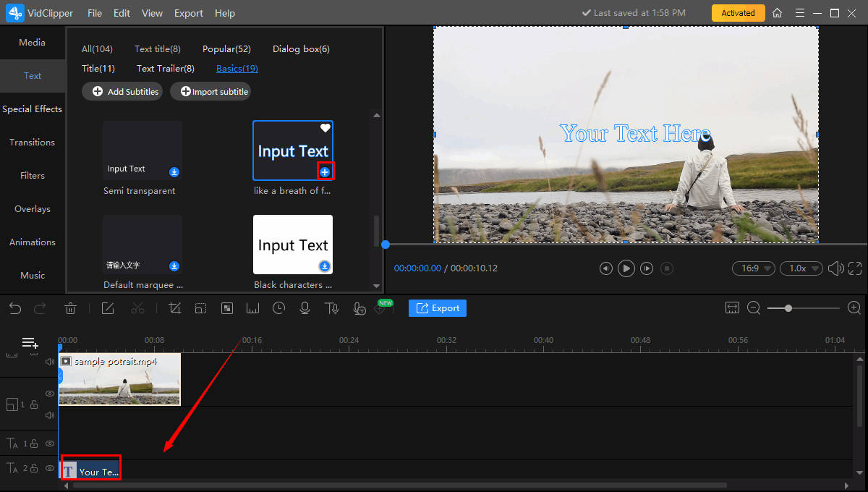Click fit timeline to window icon
The width and height of the screenshot is (868, 492).
[732, 308]
